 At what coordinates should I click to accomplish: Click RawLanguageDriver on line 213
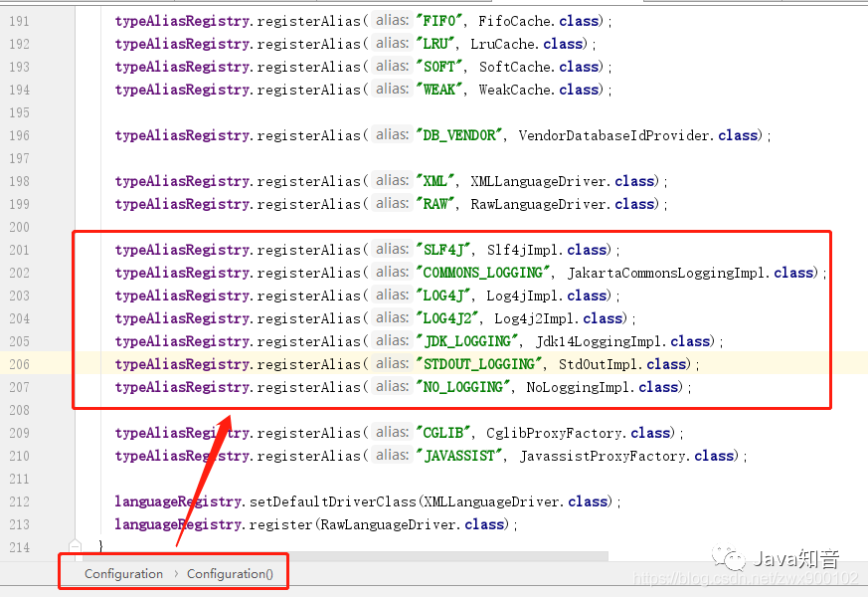click(389, 524)
